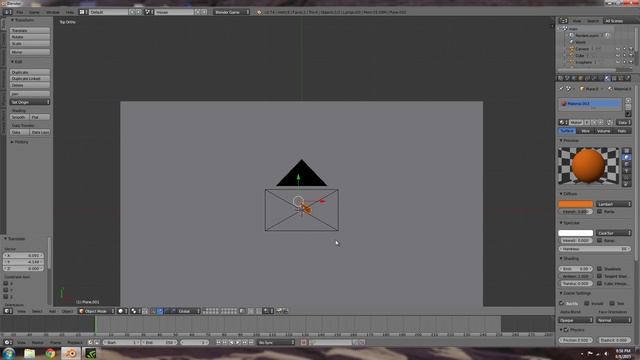Toggle render camera icon for Icosphere row
The image size is (640, 360).
pyautogui.click(x=631, y=62)
